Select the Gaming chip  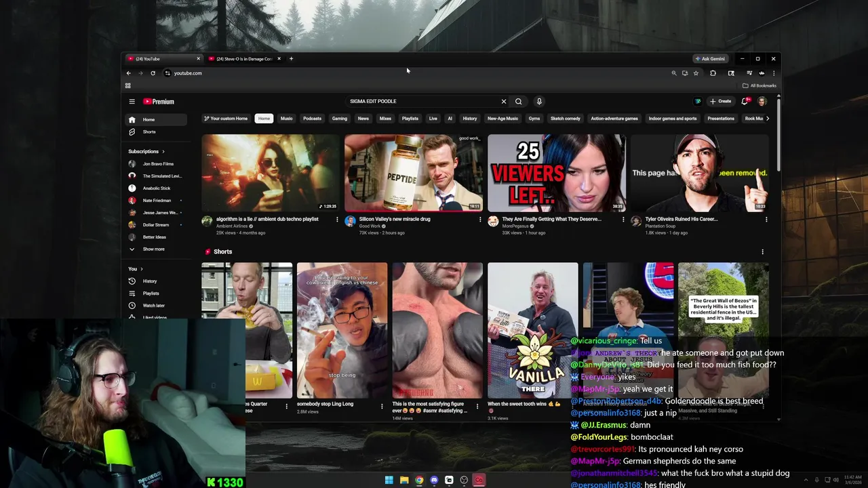[340, 119]
